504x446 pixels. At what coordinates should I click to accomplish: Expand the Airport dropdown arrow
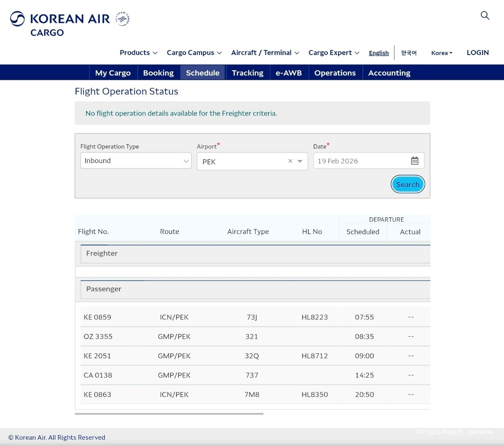(x=300, y=161)
